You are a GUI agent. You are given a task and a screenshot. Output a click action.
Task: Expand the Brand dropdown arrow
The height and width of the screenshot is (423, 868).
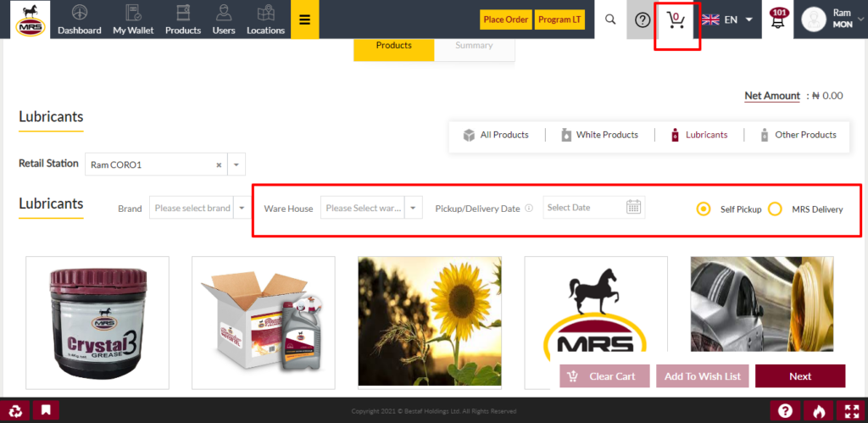[x=242, y=209]
